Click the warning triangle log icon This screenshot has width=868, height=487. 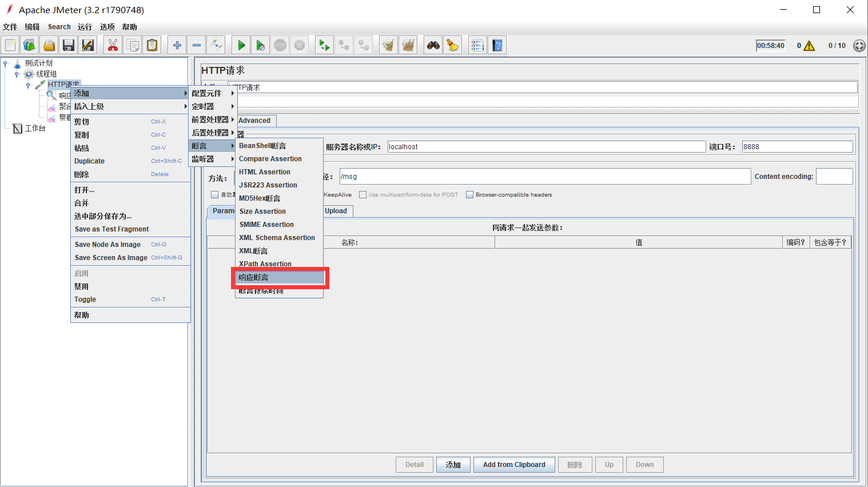[809, 46]
